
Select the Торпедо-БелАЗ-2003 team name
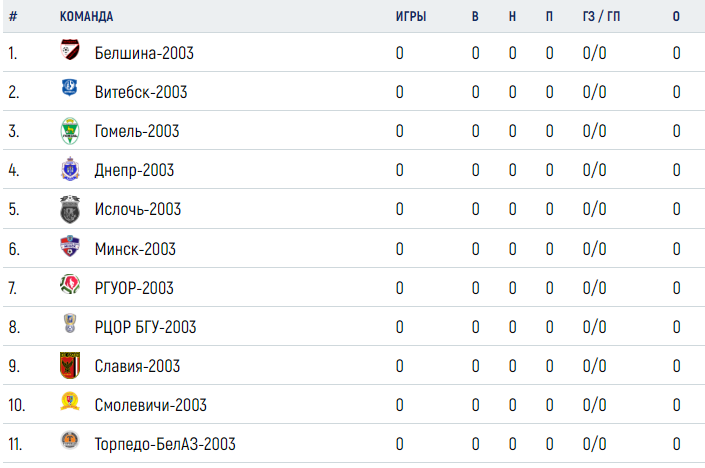(x=165, y=444)
